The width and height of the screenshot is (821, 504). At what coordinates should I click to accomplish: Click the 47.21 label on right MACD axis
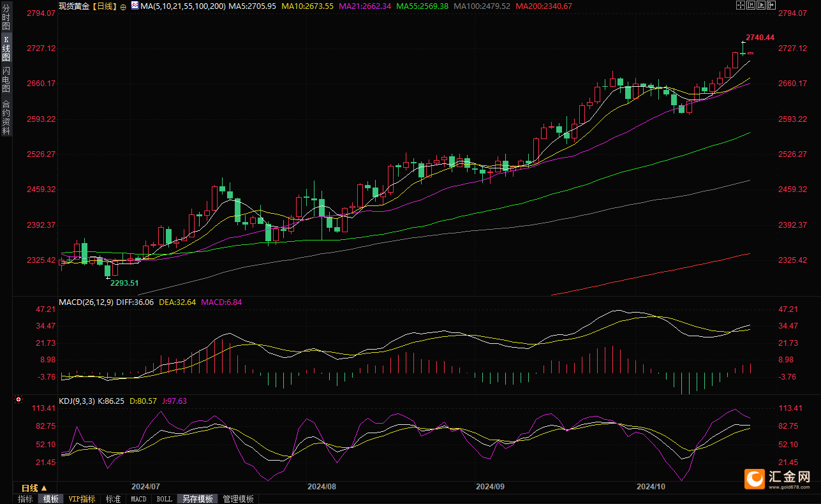click(x=789, y=309)
